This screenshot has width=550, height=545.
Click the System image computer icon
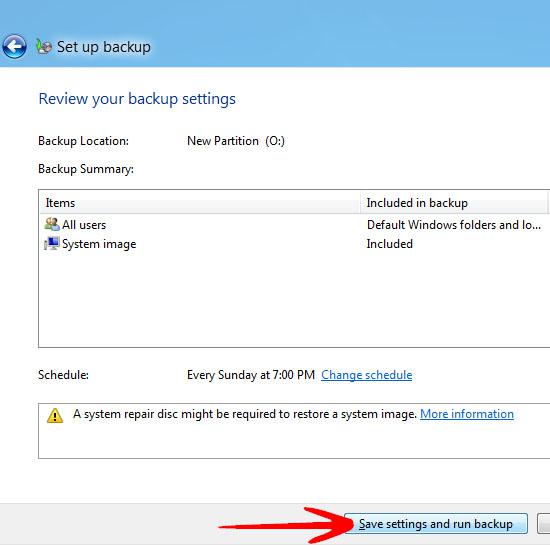(52, 243)
